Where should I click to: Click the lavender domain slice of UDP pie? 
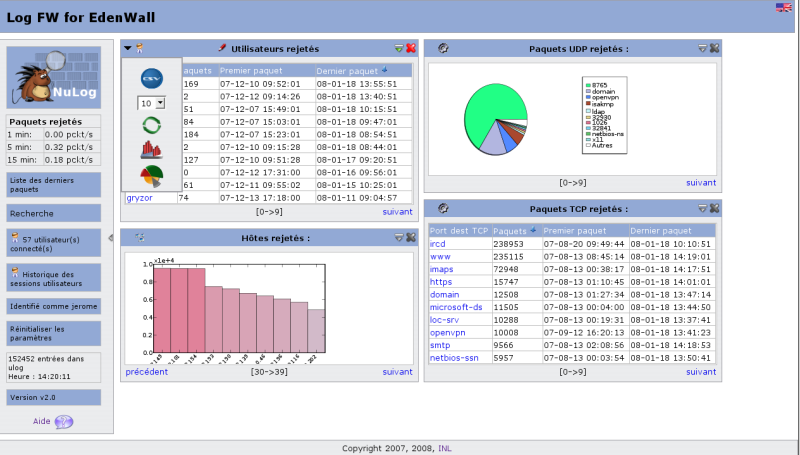[494, 142]
